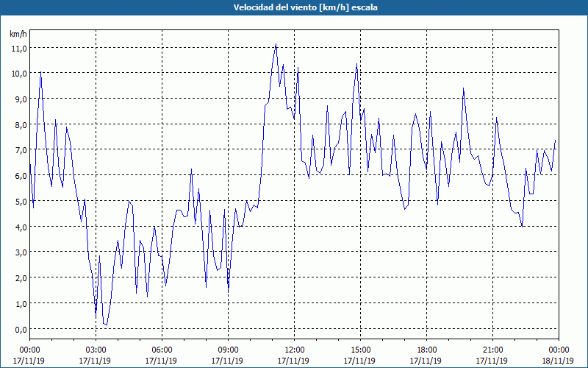This screenshot has height=368, width=588.
Task: Select the '6,0' y-axis value
Action: (x=21, y=176)
